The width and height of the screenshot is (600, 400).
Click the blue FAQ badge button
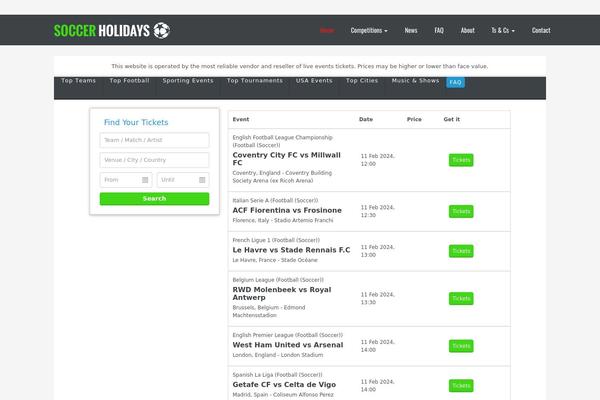coord(455,82)
